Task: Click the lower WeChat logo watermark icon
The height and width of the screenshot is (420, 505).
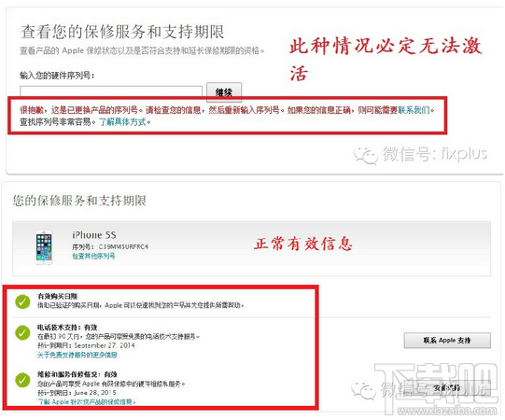Action: [364, 390]
